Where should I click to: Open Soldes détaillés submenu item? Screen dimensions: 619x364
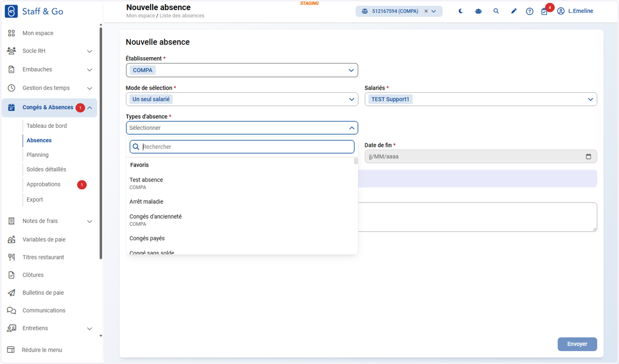pos(46,169)
